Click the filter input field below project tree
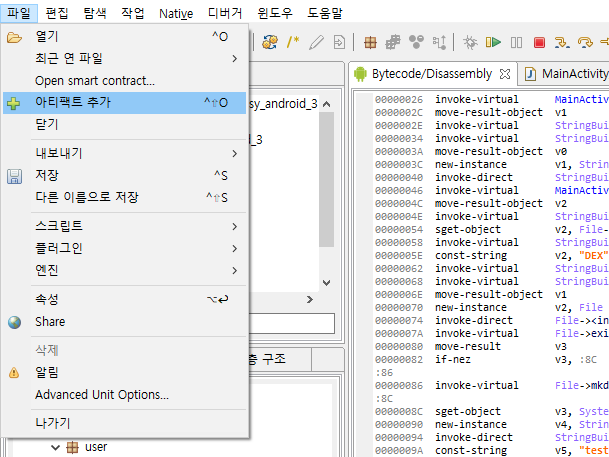The height and width of the screenshot is (457, 609). [x=291, y=323]
